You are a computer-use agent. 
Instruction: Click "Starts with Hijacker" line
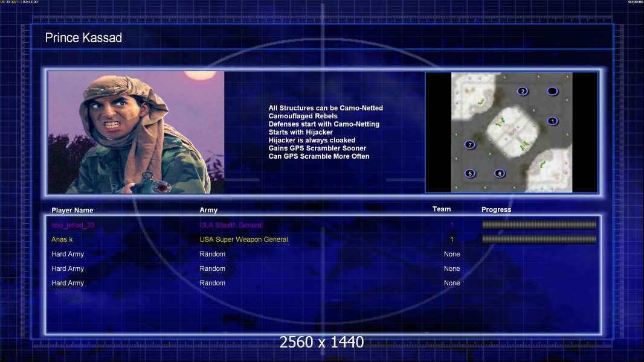click(x=301, y=132)
